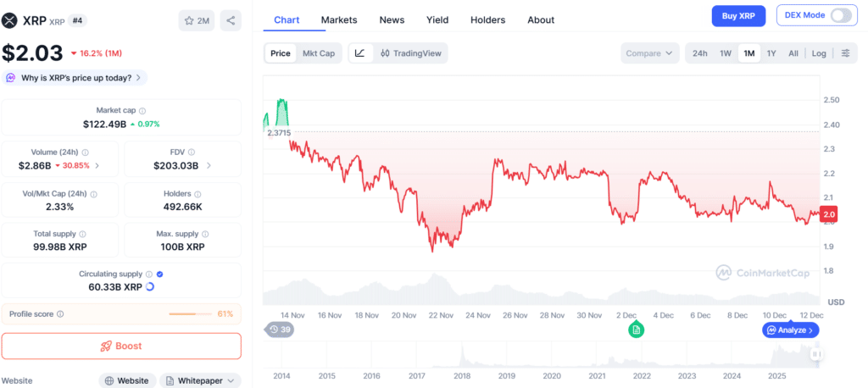The height and width of the screenshot is (388, 868).
Task: Open Circulating supply info icon
Action: coord(149,274)
